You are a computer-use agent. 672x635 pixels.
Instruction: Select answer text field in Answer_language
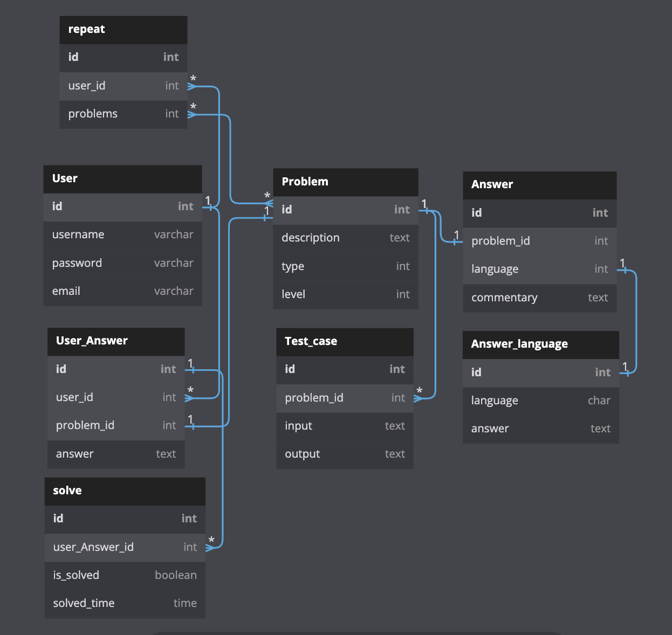[x=541, y=429]
